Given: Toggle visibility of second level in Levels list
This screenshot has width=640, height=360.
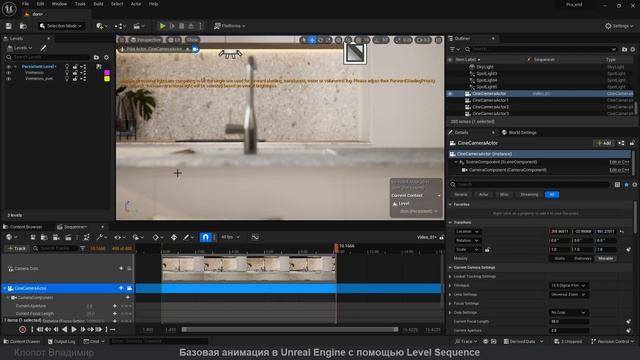Looking at the screenshot, I should click(8, 73).
